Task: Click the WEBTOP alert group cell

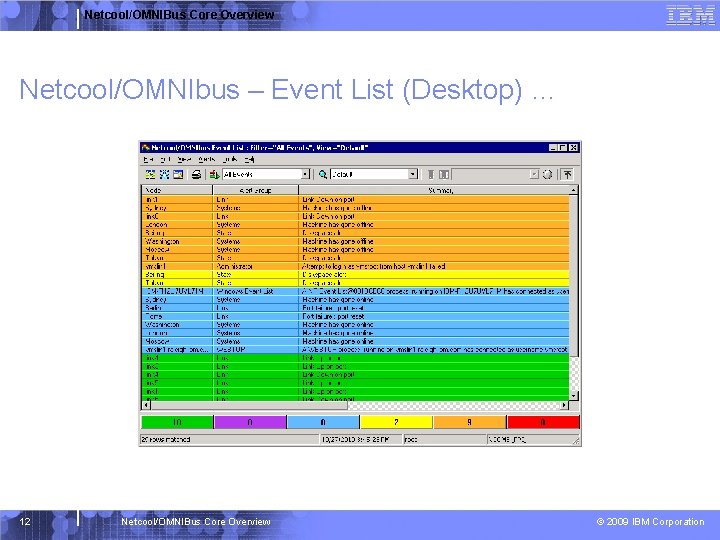Action: pyautogui.click(x=256, y=349)
